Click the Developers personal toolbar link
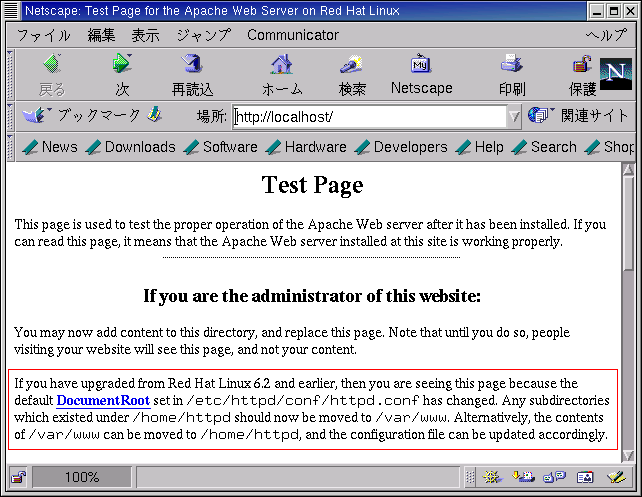 (x=401, y=147)
